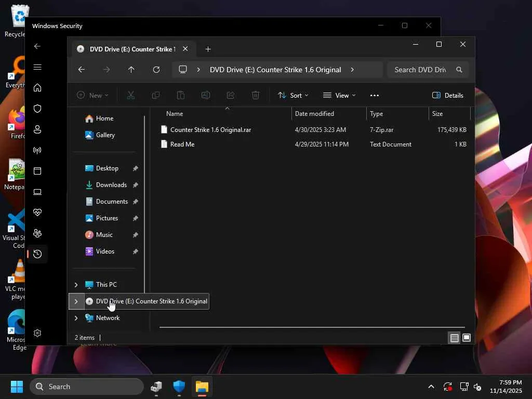
Task: Open pinned Music folder
Action: pos(104,235)
